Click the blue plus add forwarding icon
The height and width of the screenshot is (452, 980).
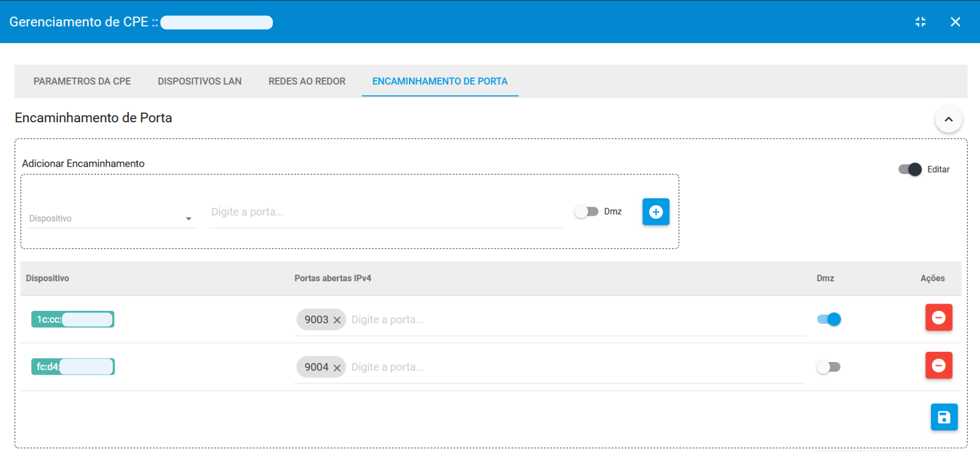tap(655, 212)
